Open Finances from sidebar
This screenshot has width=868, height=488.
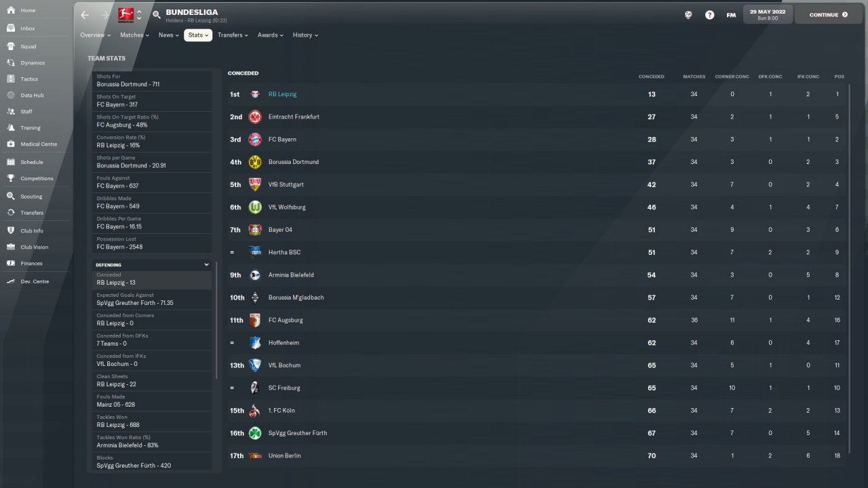click(x=31, y=263)
